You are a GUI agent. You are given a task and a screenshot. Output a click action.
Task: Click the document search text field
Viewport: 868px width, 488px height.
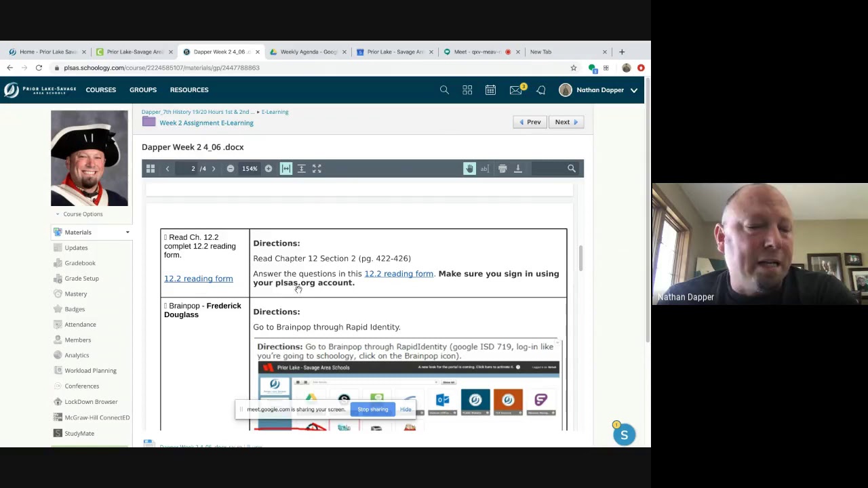tap(547, 169)
